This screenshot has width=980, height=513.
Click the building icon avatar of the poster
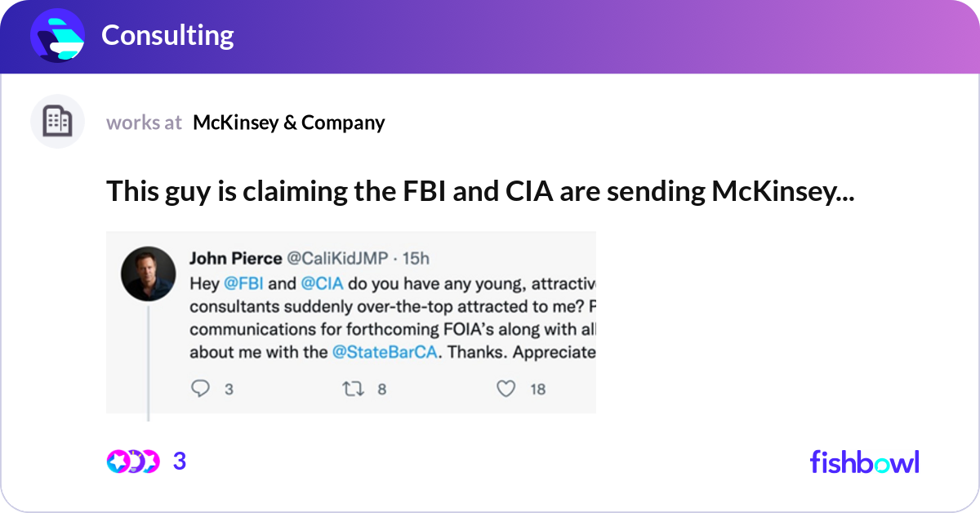click(x=57, y=121)
